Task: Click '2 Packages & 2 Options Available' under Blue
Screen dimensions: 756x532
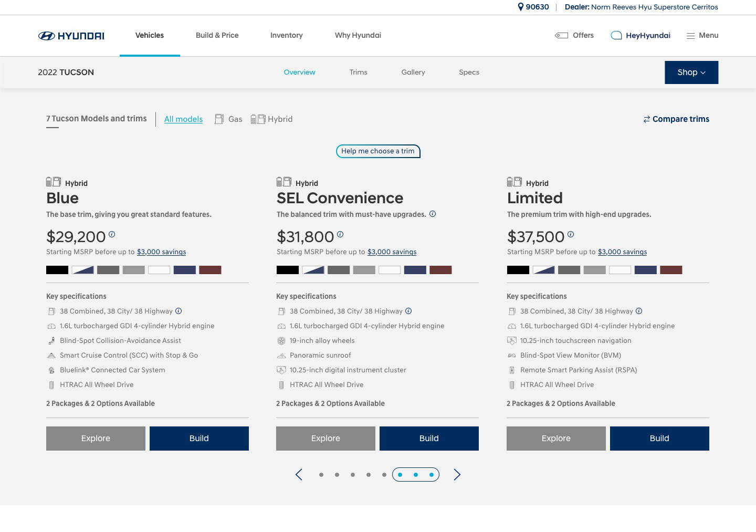Action: pyautogui.click(x=101, y=403)
